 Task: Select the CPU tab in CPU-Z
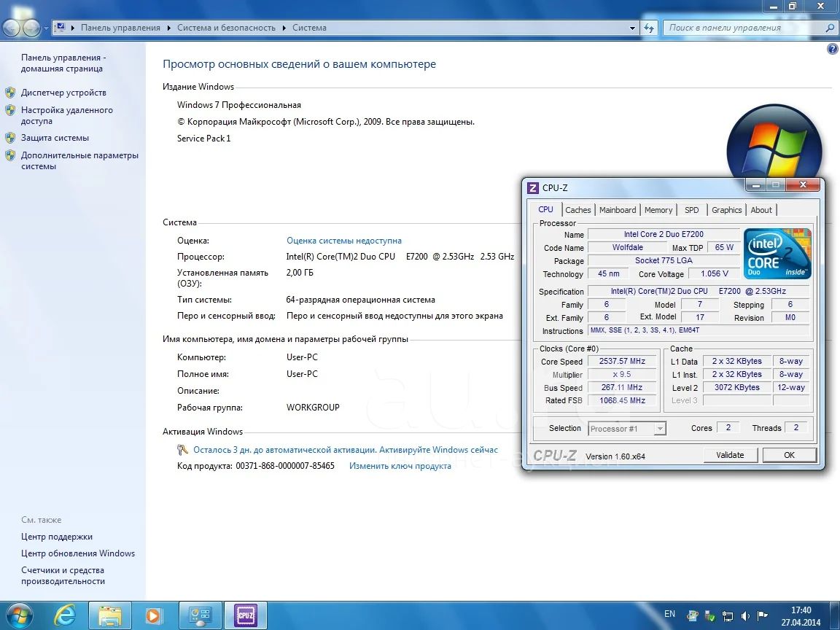[546, 209]
